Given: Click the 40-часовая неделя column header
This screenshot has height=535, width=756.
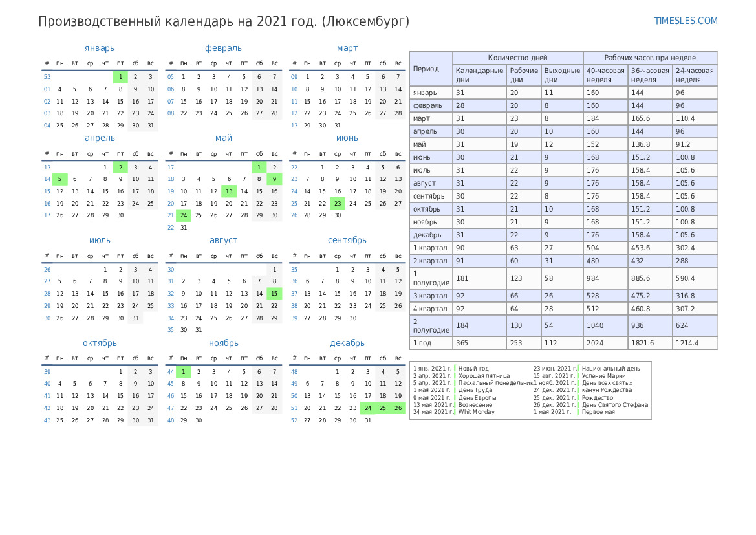Looking at the screenshot, I should (605, 75).
